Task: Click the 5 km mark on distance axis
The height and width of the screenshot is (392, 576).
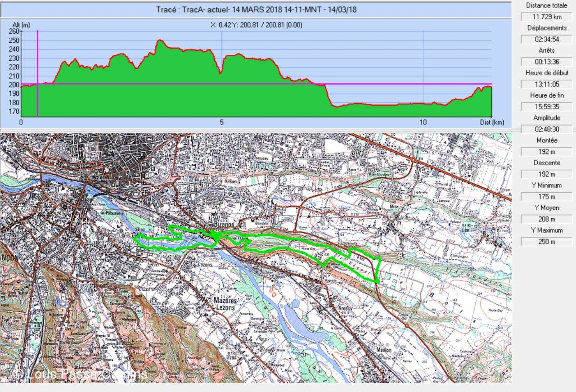Action: [221, 122]
